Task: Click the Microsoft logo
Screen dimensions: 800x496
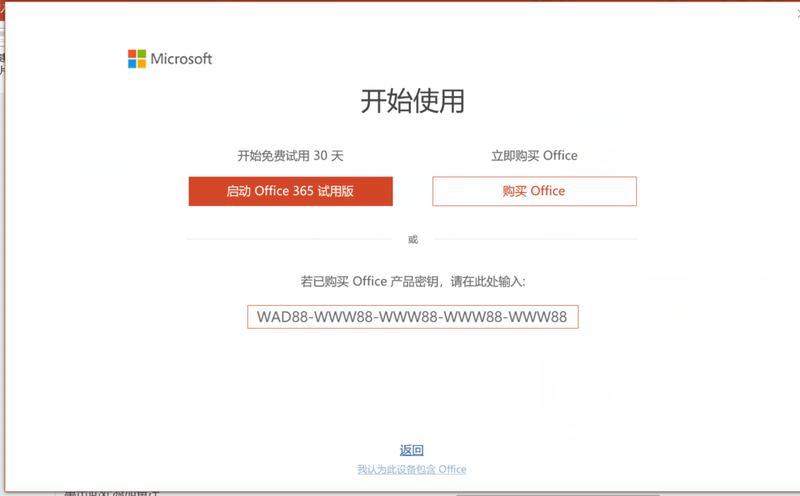Action: [170, 59]
